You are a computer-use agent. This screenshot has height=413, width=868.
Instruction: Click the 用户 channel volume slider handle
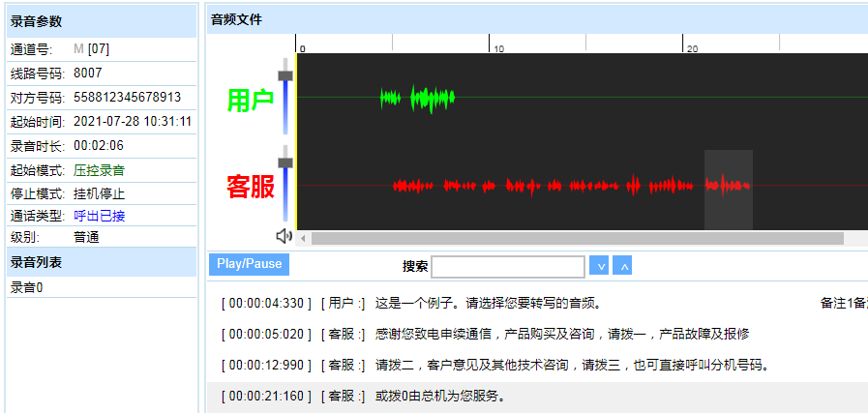point(285,75)
